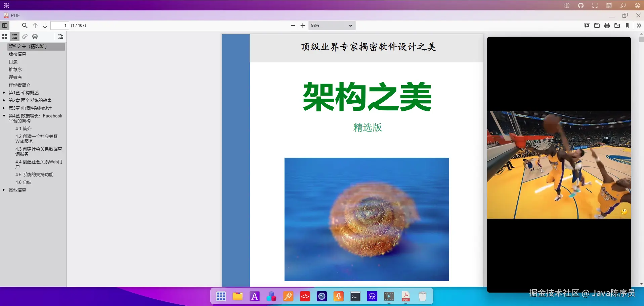Zoom in with the plus button
This screenshot has height=306, width=644.
tap(303, 25)
